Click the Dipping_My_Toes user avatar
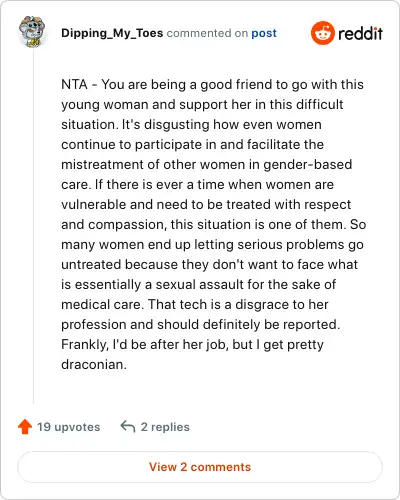The image size is (400, 500). pos(32,31)
